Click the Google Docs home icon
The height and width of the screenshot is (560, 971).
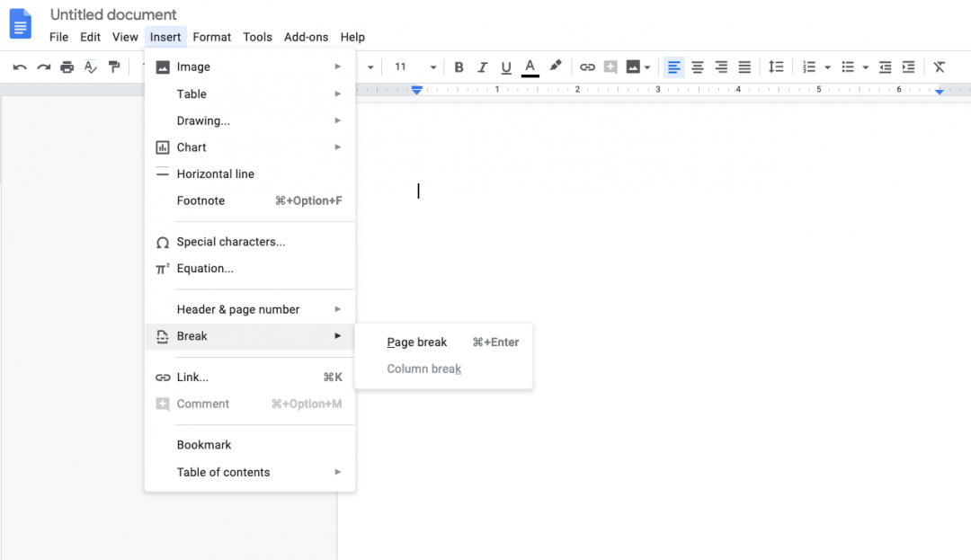click(x=20, y=23)
